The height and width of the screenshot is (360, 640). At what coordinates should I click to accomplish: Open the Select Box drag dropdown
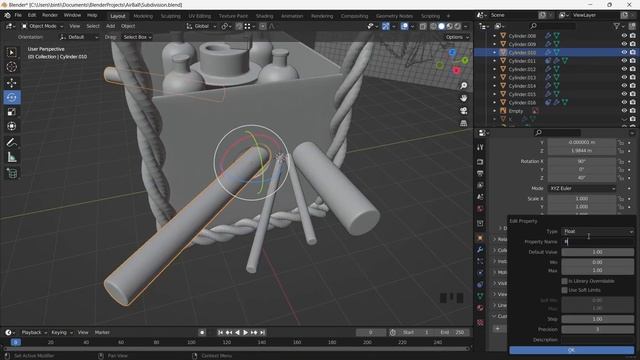pos(137,37)
